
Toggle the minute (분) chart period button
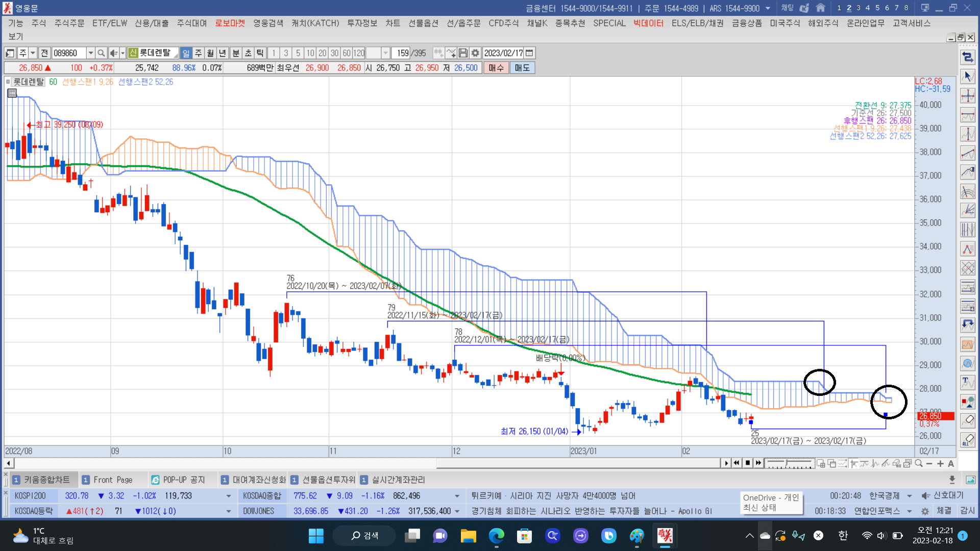click(x=236, y=53)
